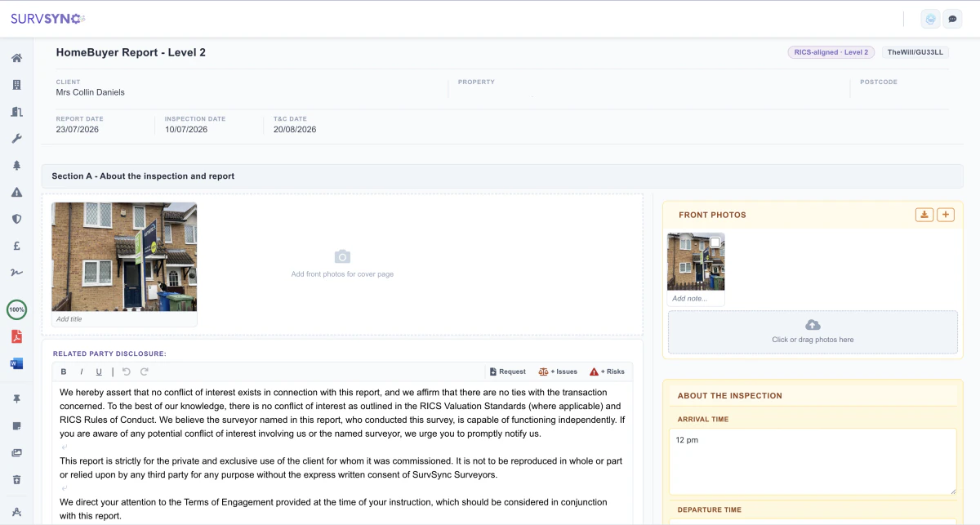Image resolution: width=980 pixels, height=525 pixels.
Task: Click the Related Party Disclosure label
Action: pyautogui.click(x=109, y=354)
